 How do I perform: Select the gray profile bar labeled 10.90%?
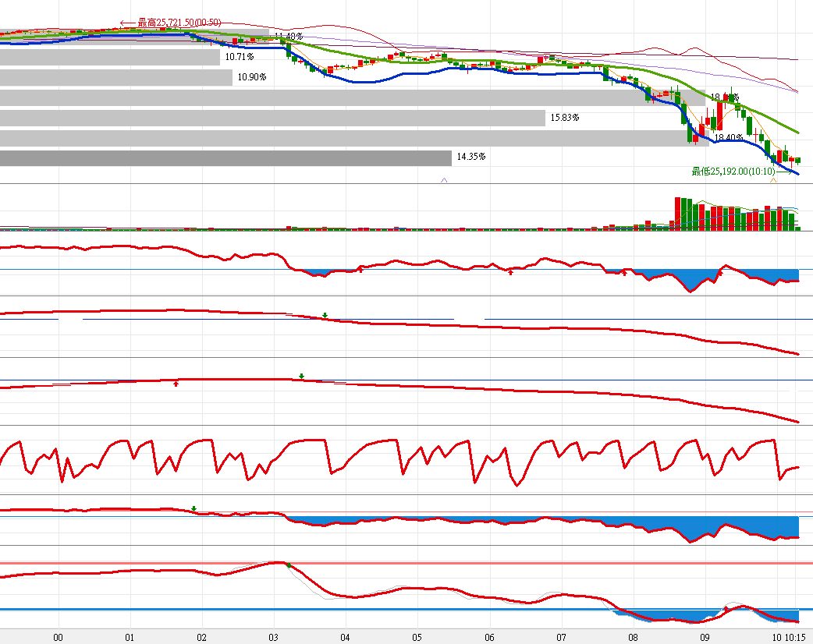[116, 78]
